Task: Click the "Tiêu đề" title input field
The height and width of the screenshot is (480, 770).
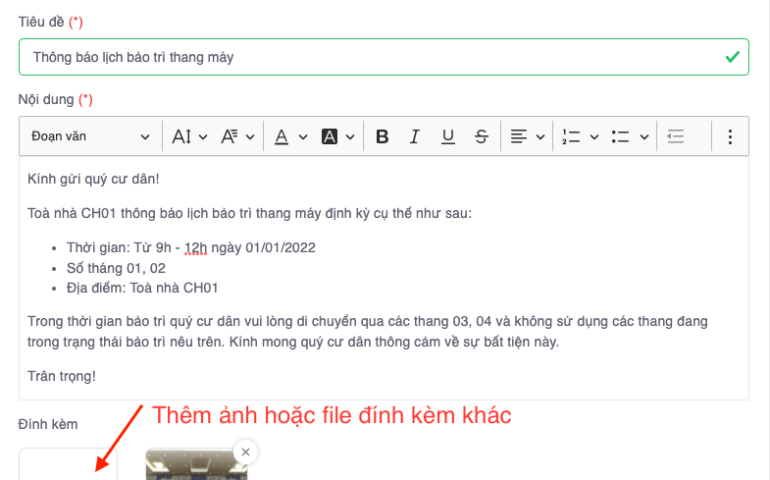Action: tap(370, 57)
